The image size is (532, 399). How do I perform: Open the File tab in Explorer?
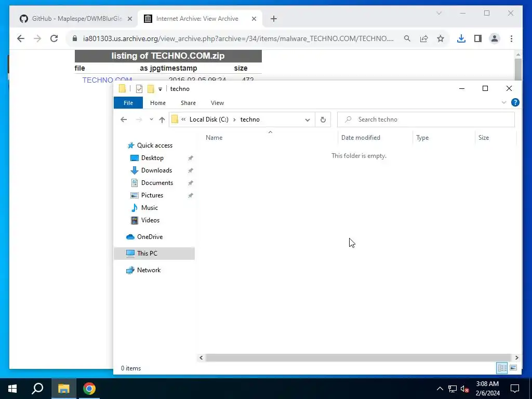point(128,103)
